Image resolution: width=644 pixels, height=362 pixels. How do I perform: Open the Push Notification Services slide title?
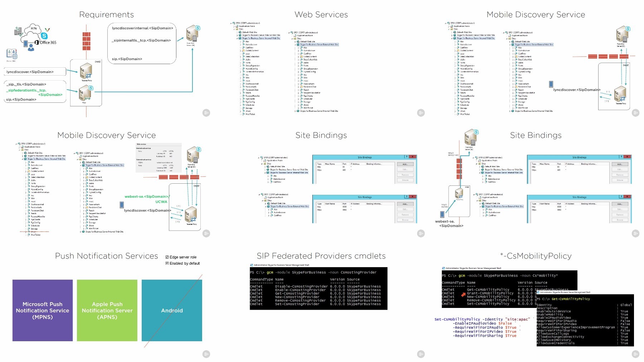106,256
